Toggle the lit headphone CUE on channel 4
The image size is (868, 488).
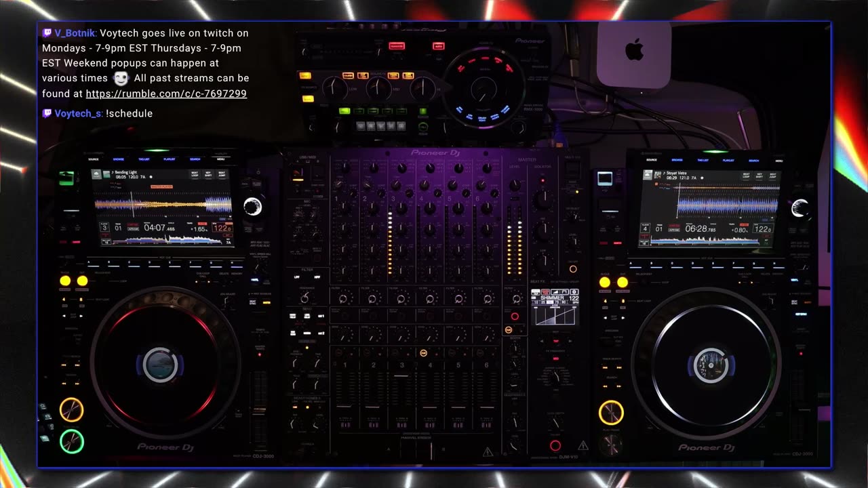(x=424, y=353)
